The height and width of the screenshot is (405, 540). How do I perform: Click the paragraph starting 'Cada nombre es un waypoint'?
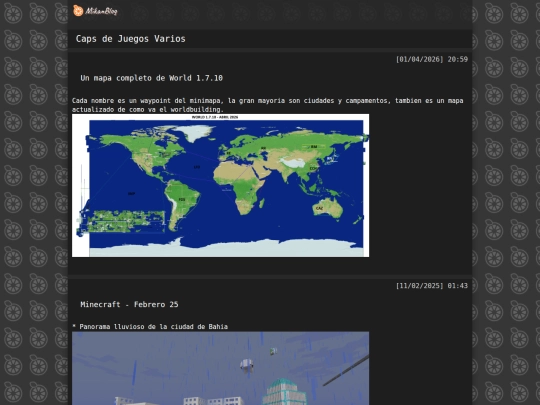click(268, 105)
